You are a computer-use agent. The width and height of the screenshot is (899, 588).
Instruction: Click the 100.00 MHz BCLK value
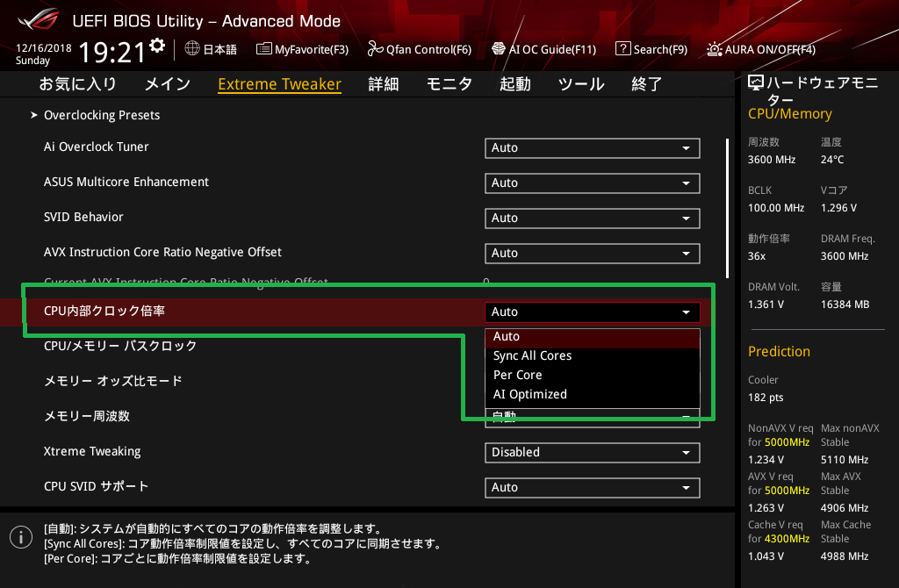click(x=776, y=208)
